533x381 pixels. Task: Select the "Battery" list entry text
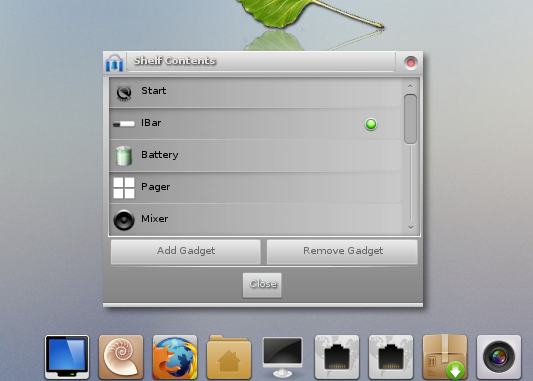point(160,155)
